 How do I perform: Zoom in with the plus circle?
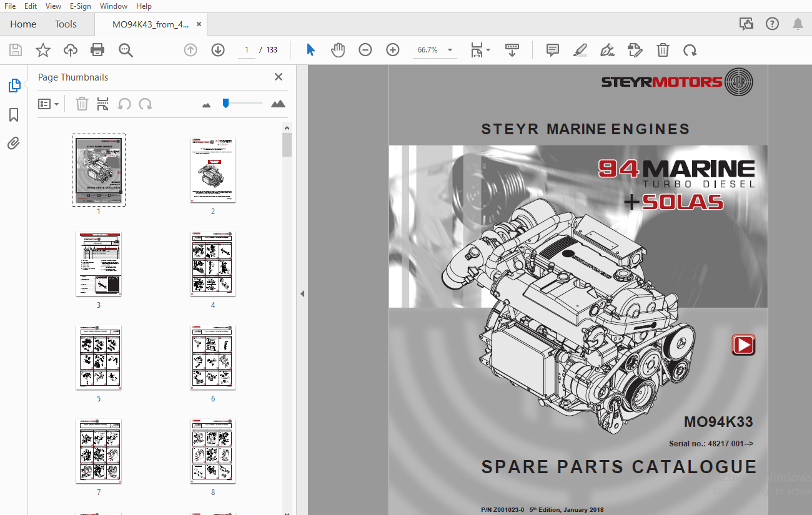click(393, 50)
